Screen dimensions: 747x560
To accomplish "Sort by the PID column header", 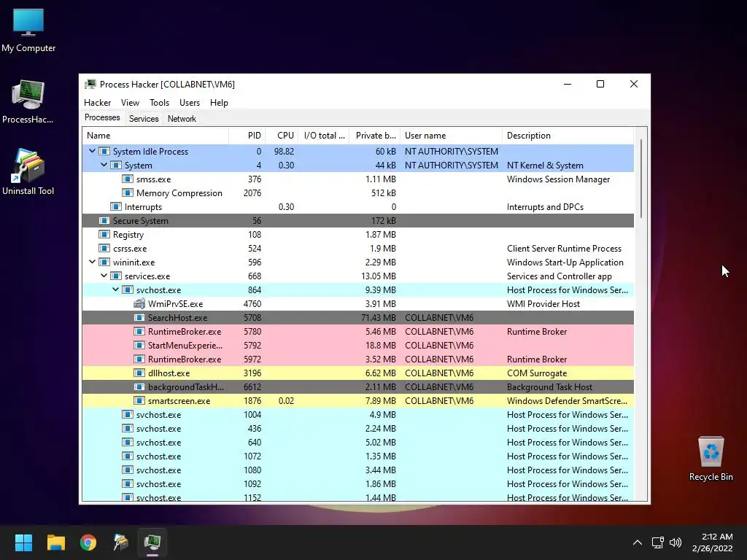I will (x=247, y=136).
